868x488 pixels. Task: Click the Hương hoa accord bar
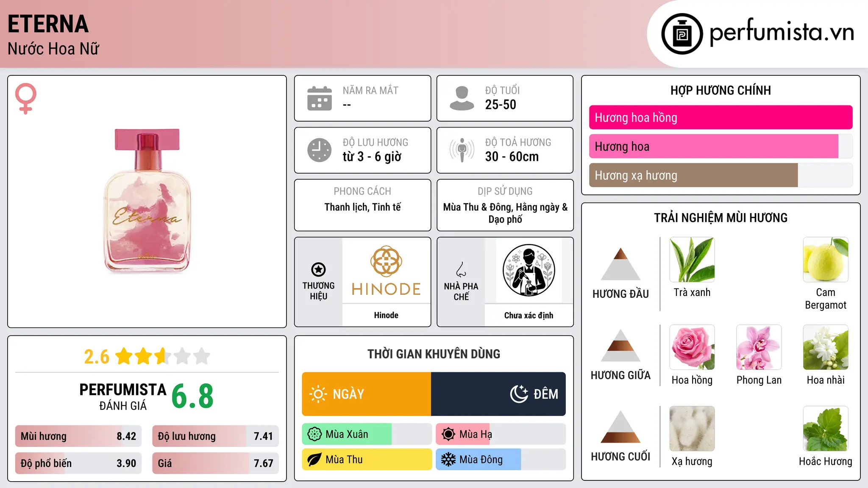tap(721, 146)
